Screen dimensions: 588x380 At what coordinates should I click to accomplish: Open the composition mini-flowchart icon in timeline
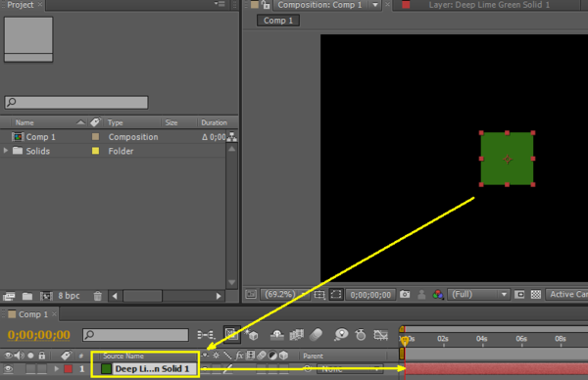[206, 335]
